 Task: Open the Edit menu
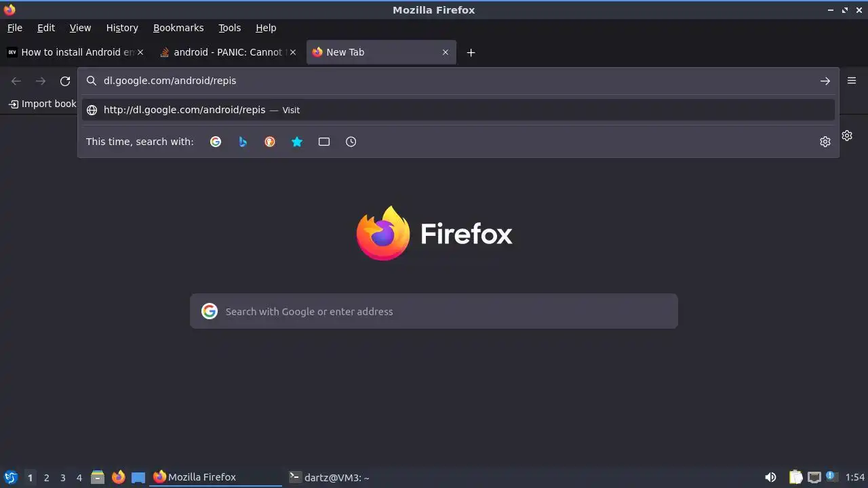[x=46, y=28]
